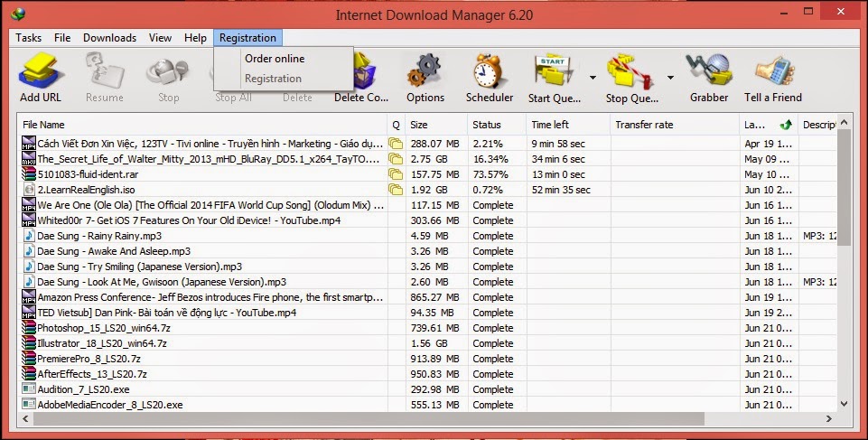Click the horizontal scrollbar thumb
868x440 pixels.
pos(369,419)
